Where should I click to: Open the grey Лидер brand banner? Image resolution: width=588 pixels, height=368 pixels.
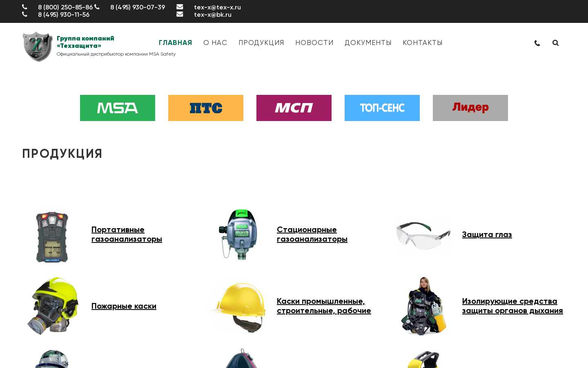[x=470, y=108]
